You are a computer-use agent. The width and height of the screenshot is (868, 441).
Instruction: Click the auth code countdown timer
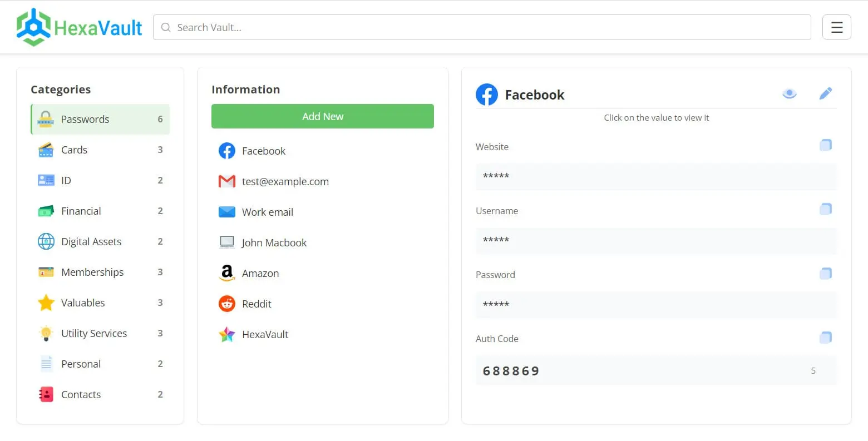click(813, 371)
